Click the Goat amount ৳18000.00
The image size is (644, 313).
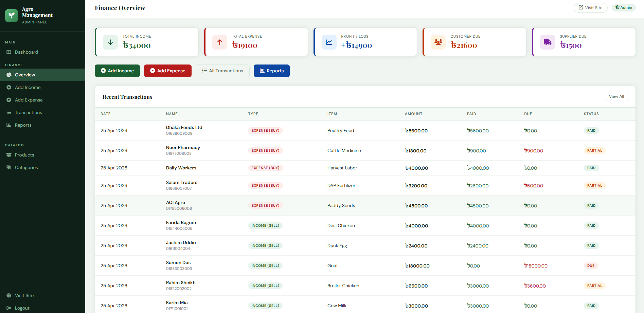point(417,266)
